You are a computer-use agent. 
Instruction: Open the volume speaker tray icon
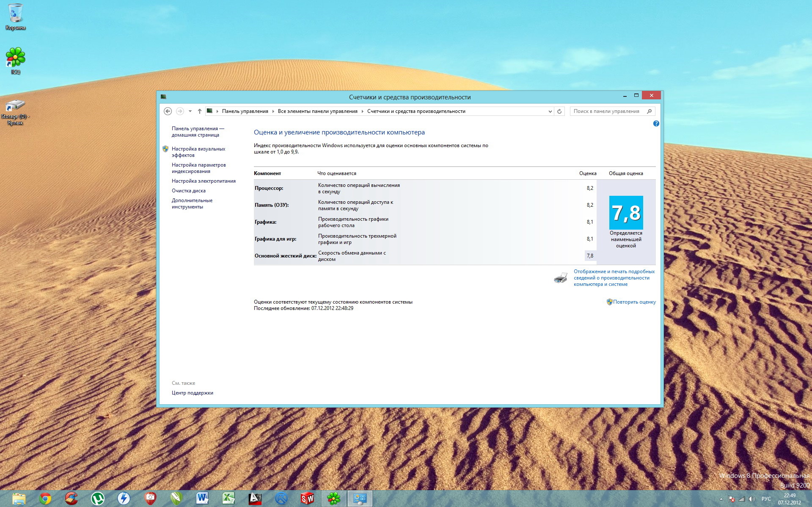[x=752, y=499]
